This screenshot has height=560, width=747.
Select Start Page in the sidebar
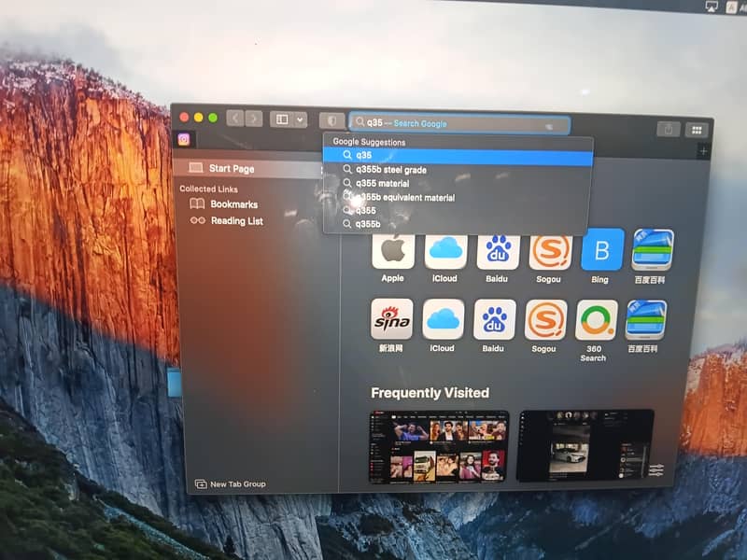click(x=247, y=168)
